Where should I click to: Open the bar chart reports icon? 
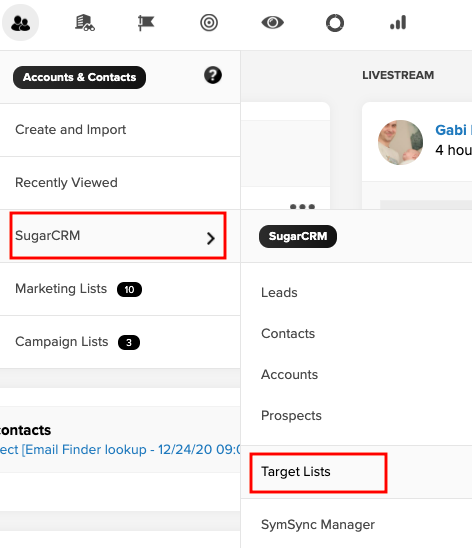pyautogui.click(x=398, y=23)
